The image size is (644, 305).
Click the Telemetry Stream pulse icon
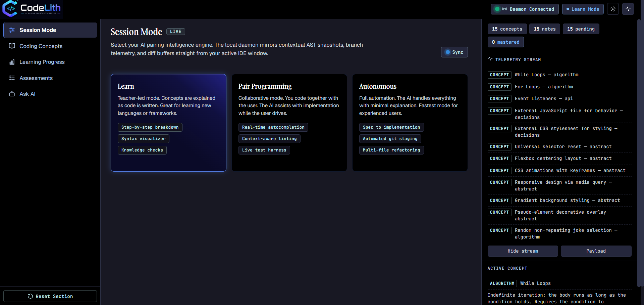(490, 59)
